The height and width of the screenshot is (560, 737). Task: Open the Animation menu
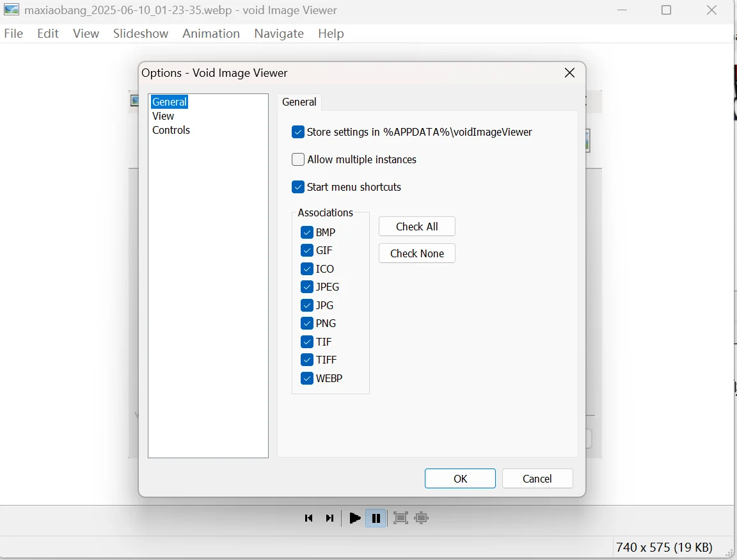(x=211, y=33)
